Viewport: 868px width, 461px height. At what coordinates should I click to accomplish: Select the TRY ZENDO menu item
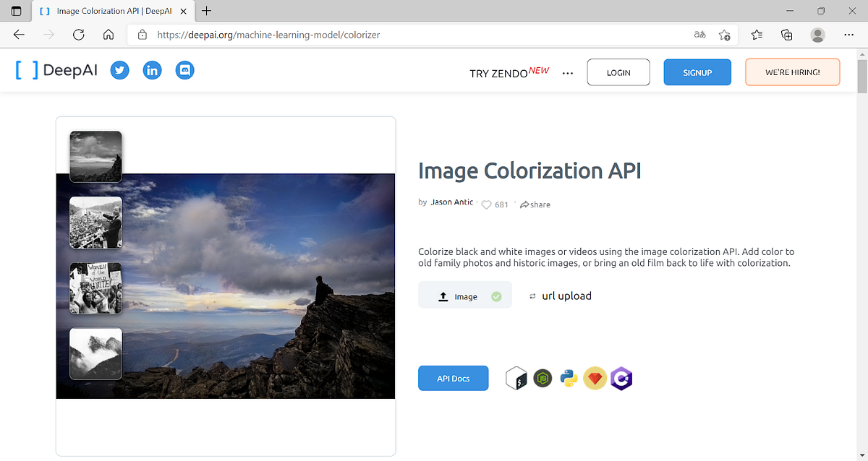coord(499,73)
